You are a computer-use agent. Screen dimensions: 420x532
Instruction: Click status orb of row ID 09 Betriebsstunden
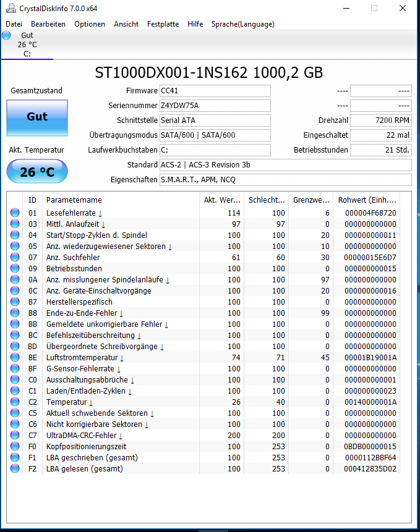coord(15,268)
